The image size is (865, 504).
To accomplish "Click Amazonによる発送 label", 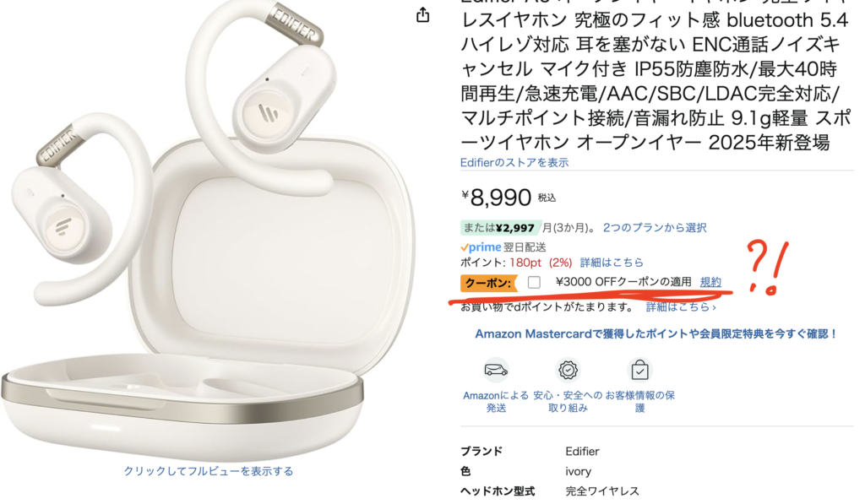I will pos(496,402).
